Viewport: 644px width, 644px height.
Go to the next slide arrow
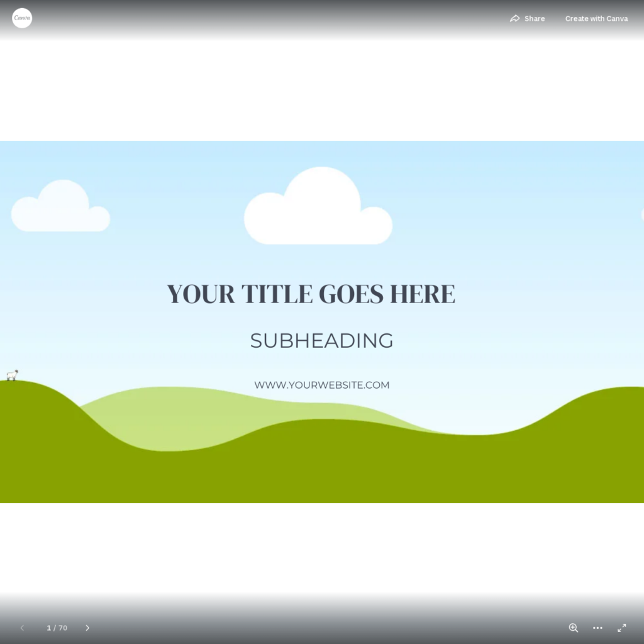click(87, 628)
